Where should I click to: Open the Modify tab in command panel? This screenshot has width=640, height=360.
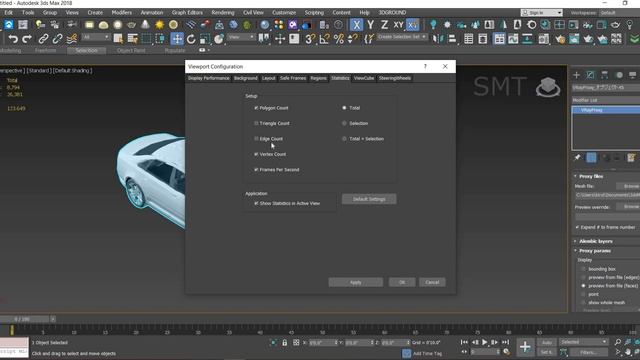coord(590,75)
